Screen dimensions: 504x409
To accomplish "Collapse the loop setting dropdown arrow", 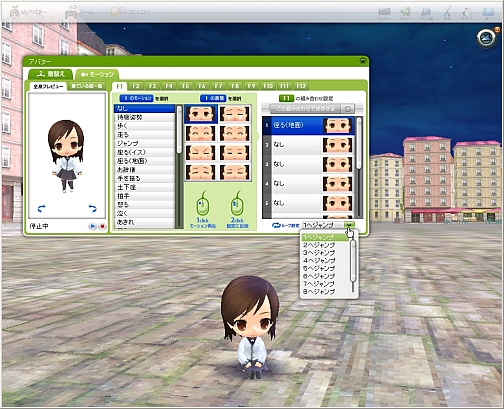I will tap(349, 225).
